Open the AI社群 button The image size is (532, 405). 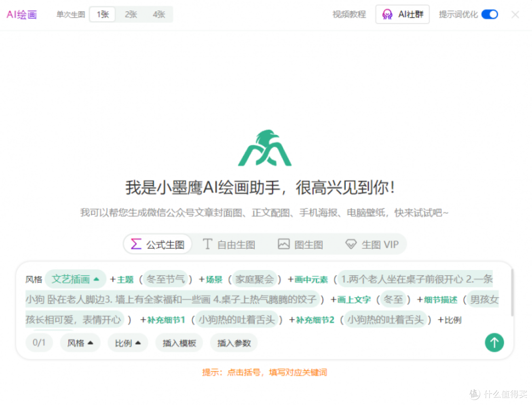pyautogui.click(x=402, y=14)
